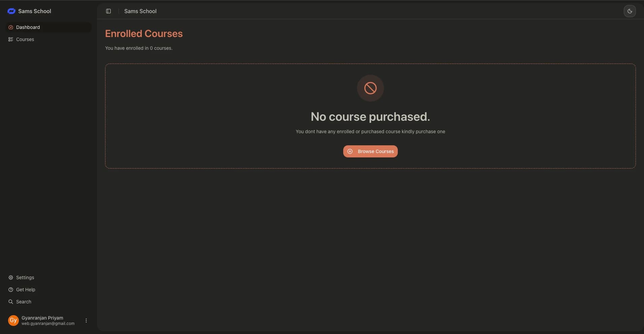Click the Get Help question mark icon
Screen dimensions: 644x334
pyautogui.click(x=10, y=290)
